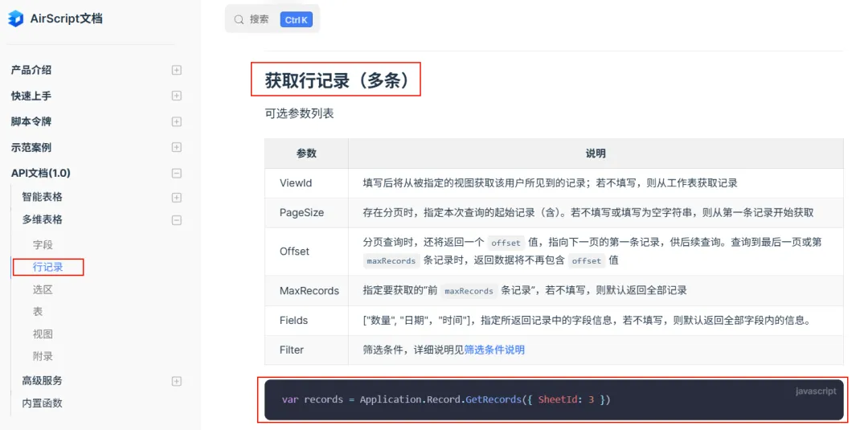Open the 视图 page
Screen dimensions: 868x430
point(43,334)
